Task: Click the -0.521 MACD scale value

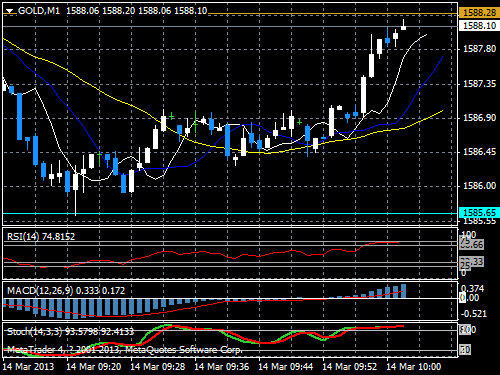Action: pyautogui.click(x=474, y=314)
